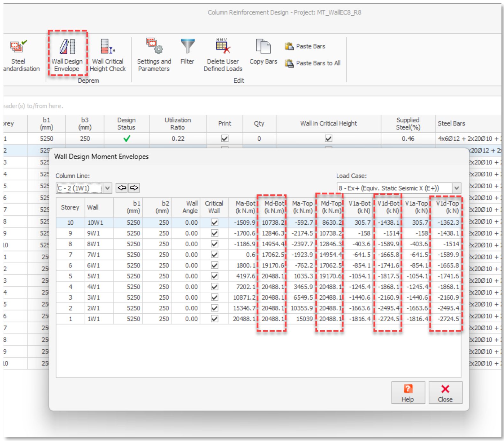Click the Md-Bot column header
The width and height of the screenshot is (504, 441).
click(272, 207)
